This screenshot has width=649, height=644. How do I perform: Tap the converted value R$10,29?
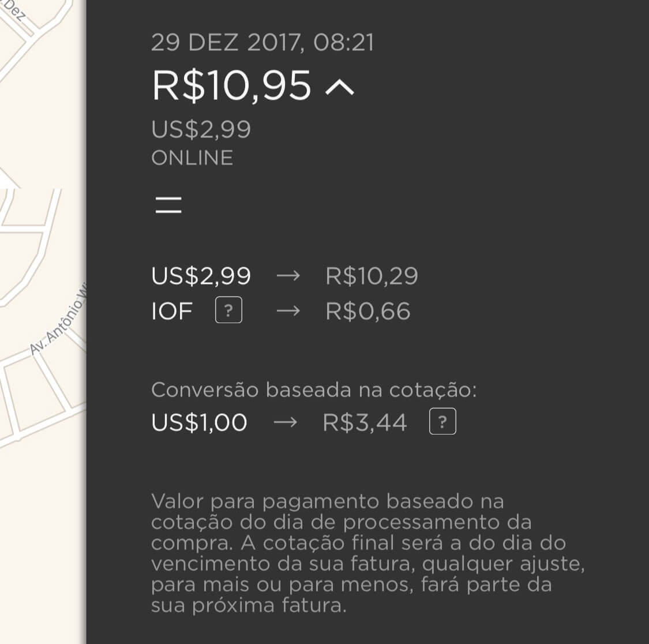tap(372, 276)
